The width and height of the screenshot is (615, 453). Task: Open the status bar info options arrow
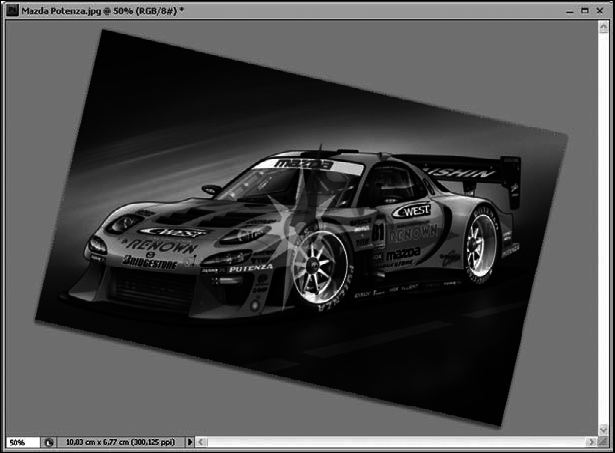pos(190,442)
